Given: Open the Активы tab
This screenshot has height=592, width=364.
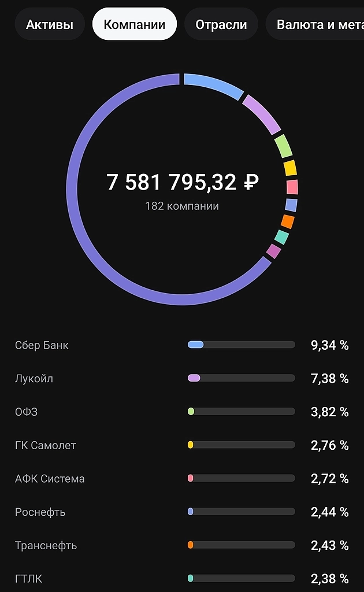Looking at the screenshot, I should pos(50,24).
